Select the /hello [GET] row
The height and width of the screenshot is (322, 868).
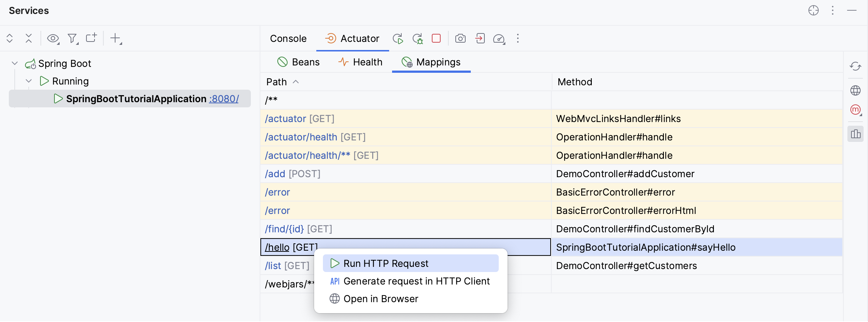tap(405, 247)
